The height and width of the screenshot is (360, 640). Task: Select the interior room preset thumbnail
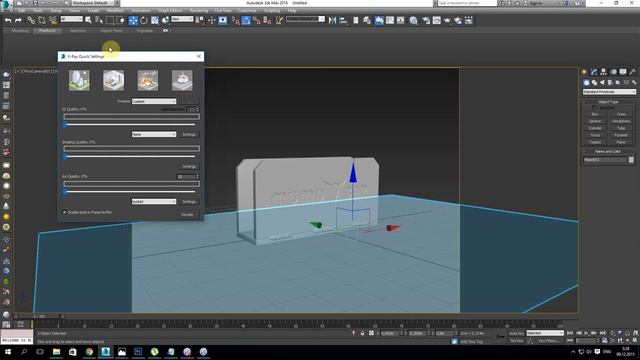tap(113, 80)
